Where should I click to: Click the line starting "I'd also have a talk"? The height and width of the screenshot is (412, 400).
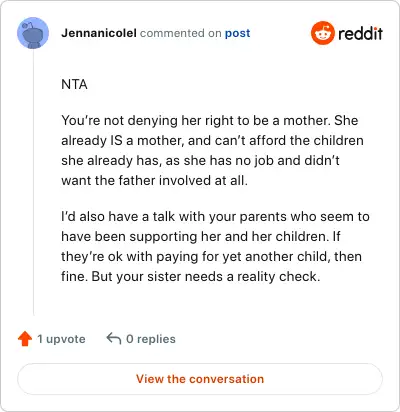click(x=215, y=217)
